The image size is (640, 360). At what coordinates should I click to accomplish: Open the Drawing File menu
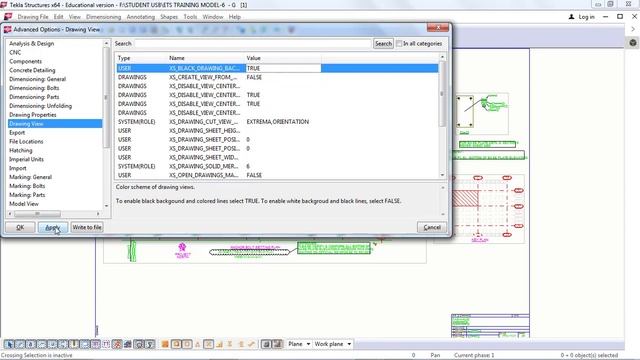coord(33,17)
